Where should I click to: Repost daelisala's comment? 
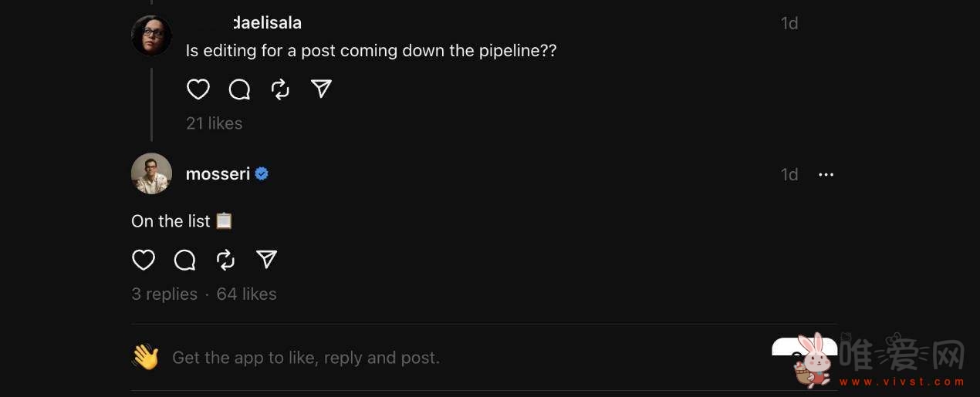click(280, 89)
